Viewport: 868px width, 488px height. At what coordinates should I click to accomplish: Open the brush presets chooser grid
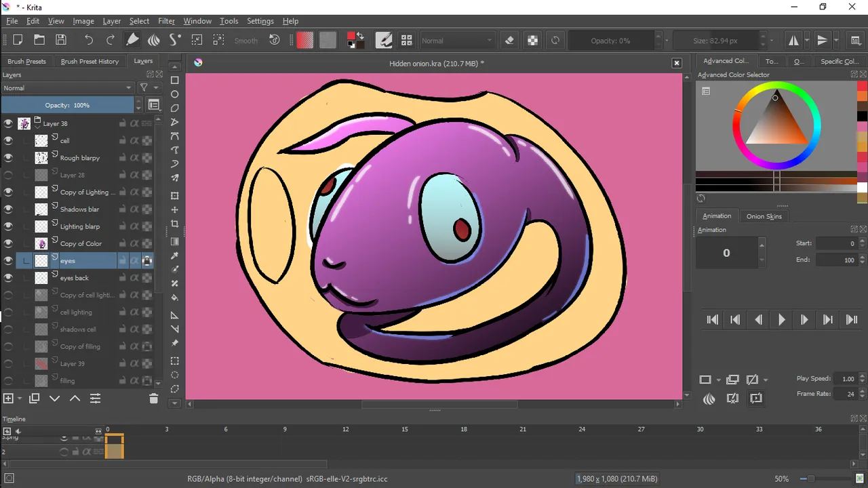coord(406,40)
